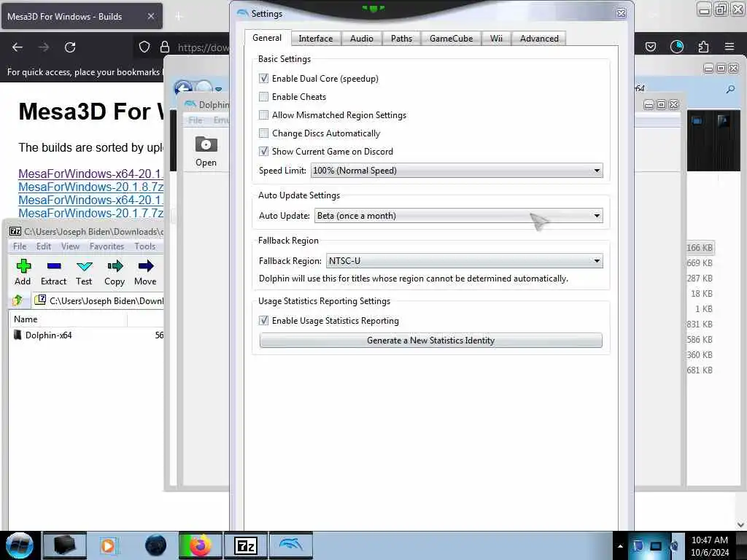Click the Firefox tracking protection shield icon
The image size is (747, 560).
[x=144, y=47]
